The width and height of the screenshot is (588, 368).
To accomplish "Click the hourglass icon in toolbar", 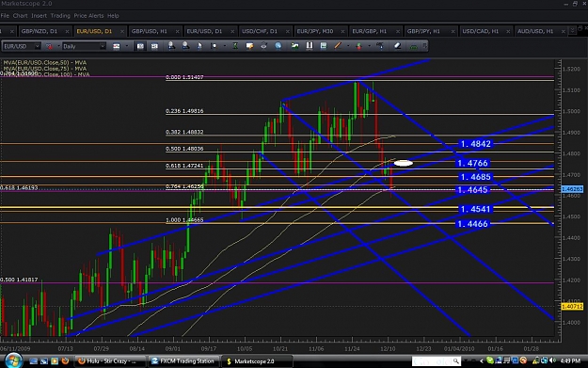I will click(x=235, y=46).
